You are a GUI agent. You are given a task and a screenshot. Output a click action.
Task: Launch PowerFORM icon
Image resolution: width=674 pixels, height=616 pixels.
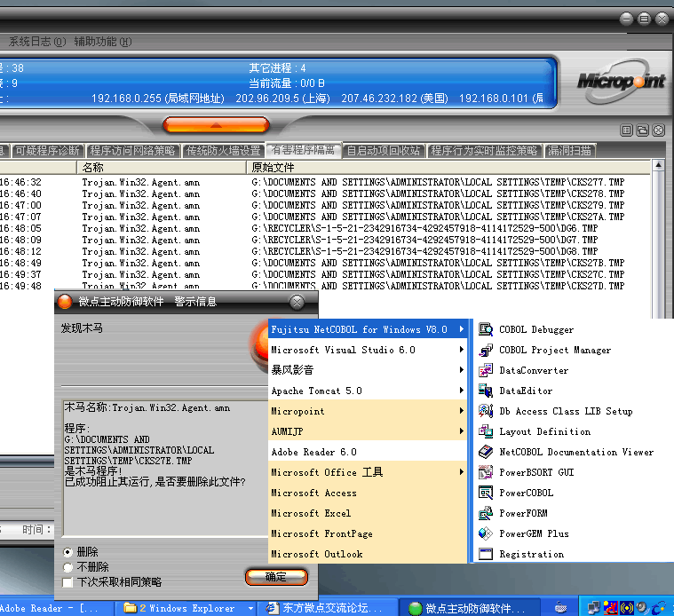[485, 513]
